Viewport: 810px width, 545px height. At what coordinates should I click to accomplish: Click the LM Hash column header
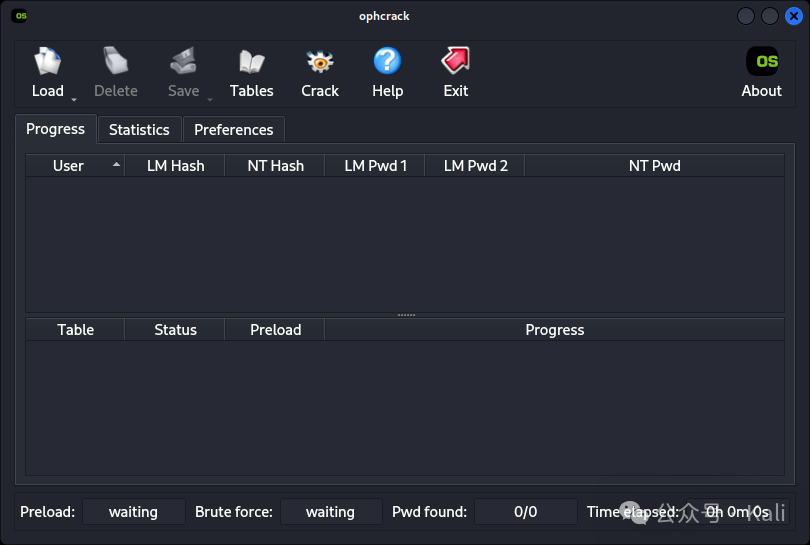tap(175, 166)
